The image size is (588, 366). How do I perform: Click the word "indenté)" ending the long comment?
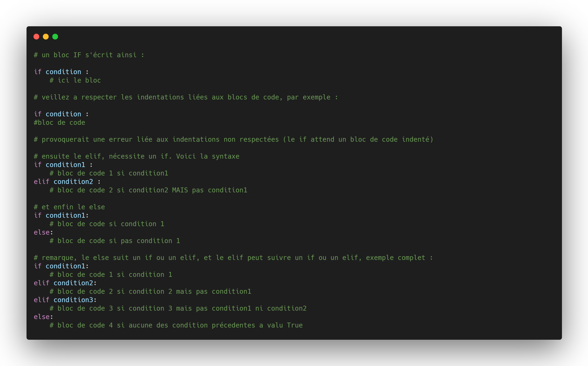[417, 140]
